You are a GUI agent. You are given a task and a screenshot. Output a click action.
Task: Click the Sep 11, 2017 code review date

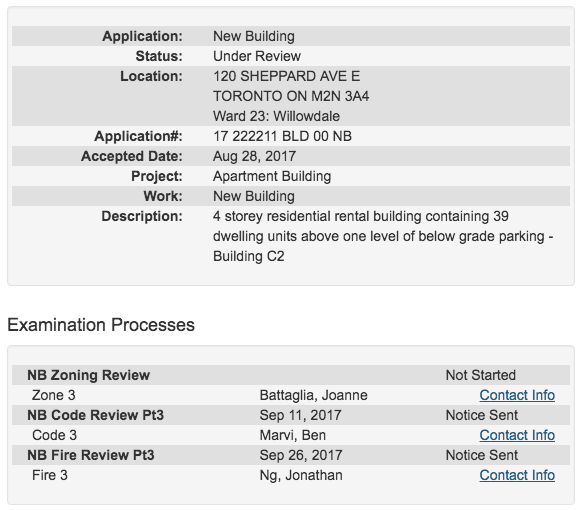(300, 415)
